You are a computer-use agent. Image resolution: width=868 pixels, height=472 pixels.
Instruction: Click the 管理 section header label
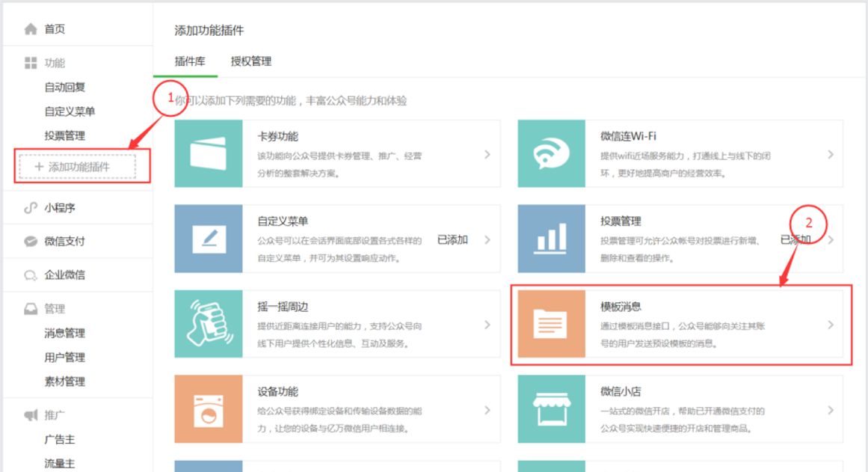pos(55,309)
